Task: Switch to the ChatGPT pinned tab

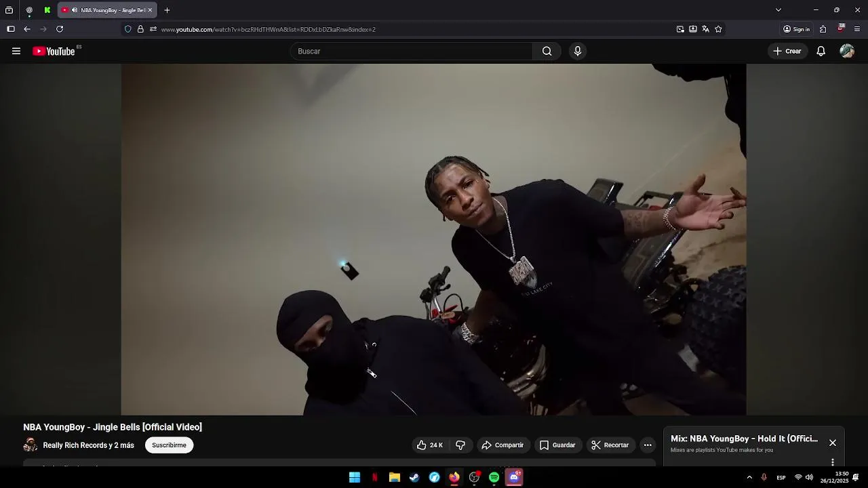Action: [x=29, y=10]
